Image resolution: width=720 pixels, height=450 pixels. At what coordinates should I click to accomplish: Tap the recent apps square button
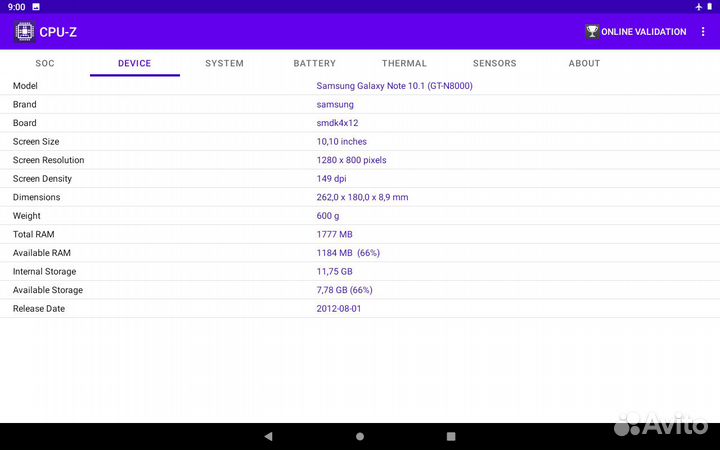(x=451, y=436)
